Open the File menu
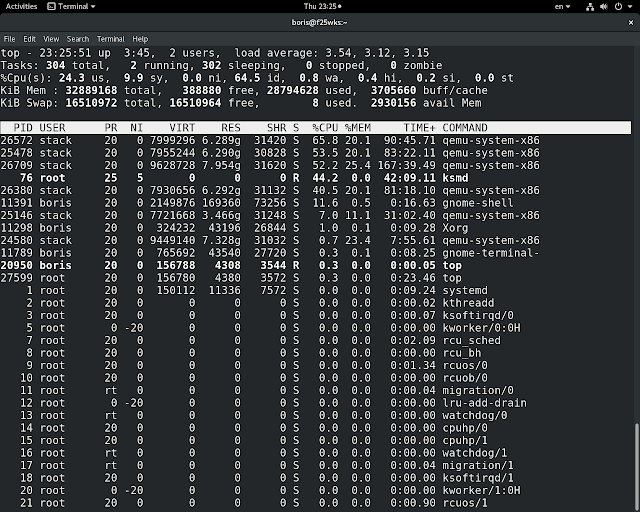This screenshot has width=640, height=512. (9, 39)
